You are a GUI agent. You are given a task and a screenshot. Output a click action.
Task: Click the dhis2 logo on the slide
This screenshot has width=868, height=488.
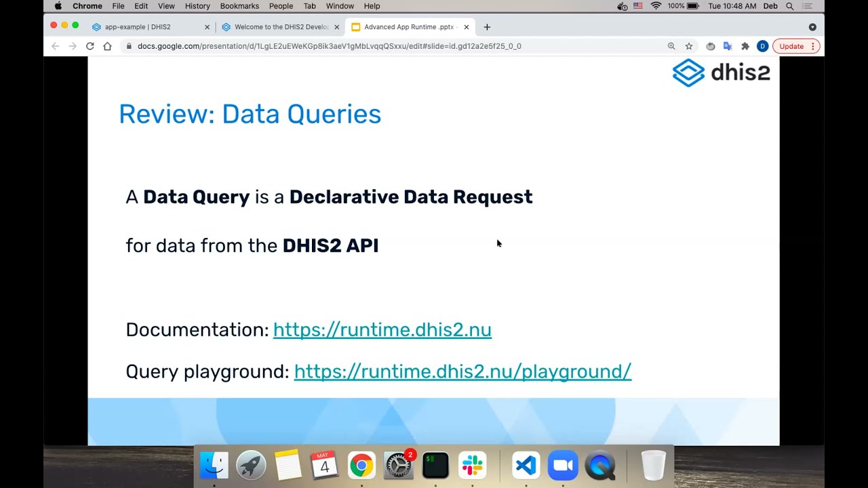point(722,73)
